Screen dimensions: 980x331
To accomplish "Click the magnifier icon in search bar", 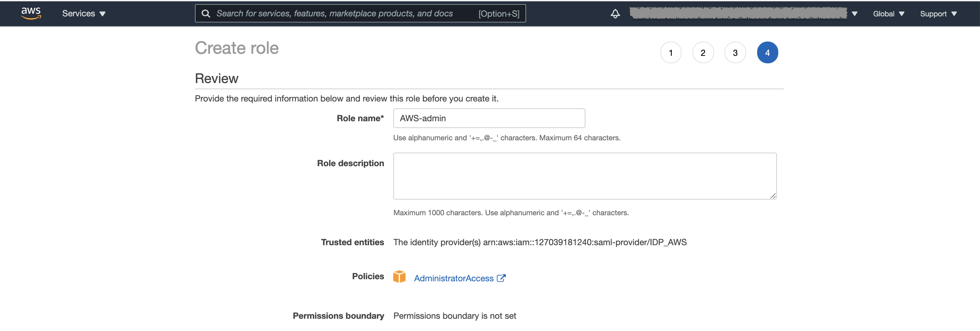I will coord(206,14).
